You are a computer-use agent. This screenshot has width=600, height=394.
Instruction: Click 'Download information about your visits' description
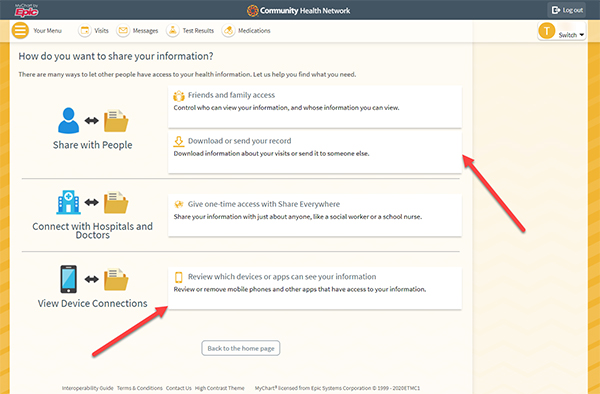click(271, 154)
